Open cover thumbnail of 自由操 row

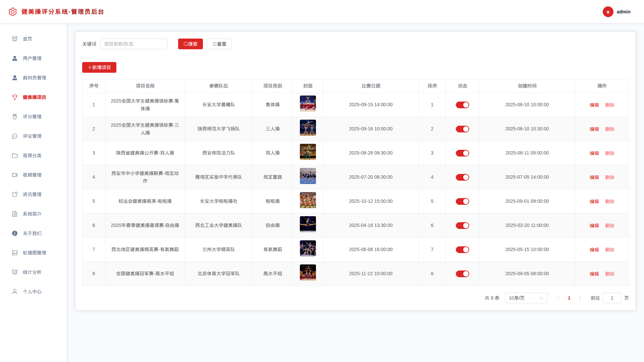click(x=308, y=224)
